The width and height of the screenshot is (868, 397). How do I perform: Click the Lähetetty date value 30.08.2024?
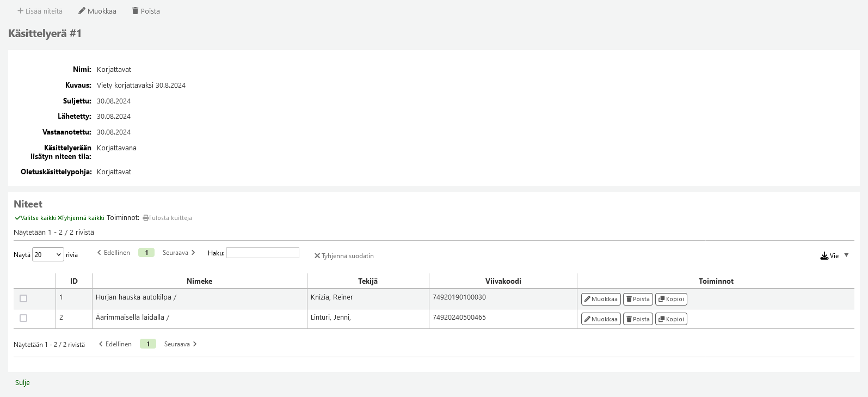(114, 117)
